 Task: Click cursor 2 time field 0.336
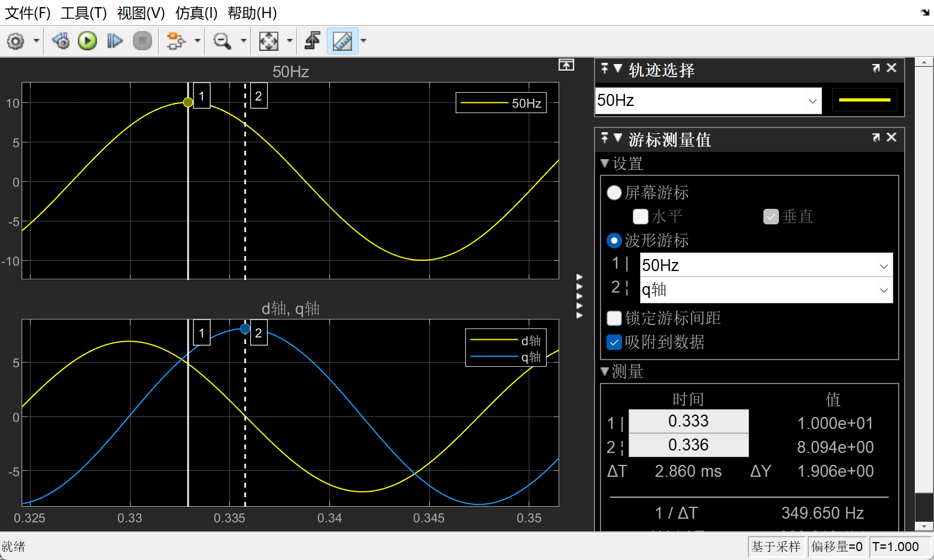point(689,445)
